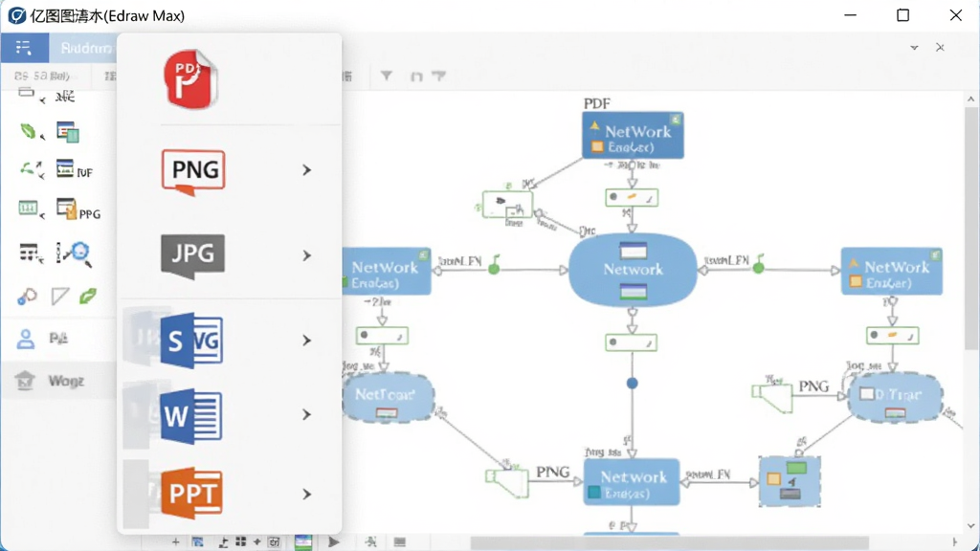Click the PDF label above top node
Viewport: 980px width, 551px height.
597,103
